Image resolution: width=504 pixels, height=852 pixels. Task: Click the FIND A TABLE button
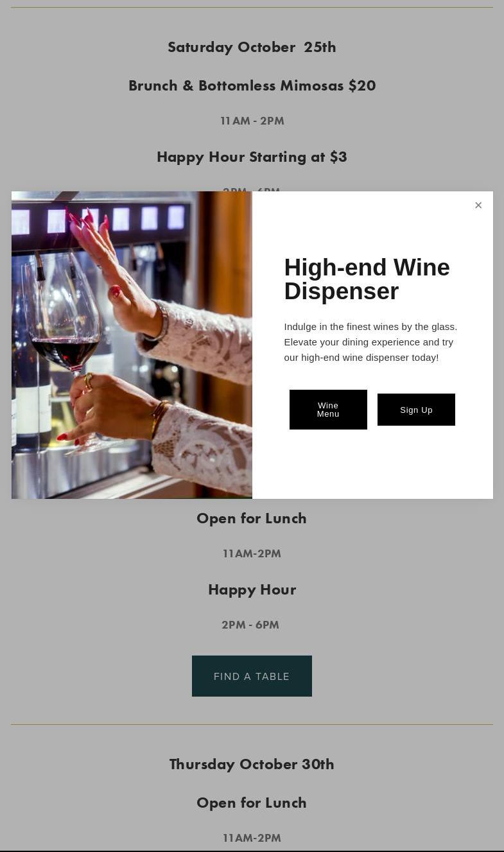pyautogui.click(x=252, y=676)
